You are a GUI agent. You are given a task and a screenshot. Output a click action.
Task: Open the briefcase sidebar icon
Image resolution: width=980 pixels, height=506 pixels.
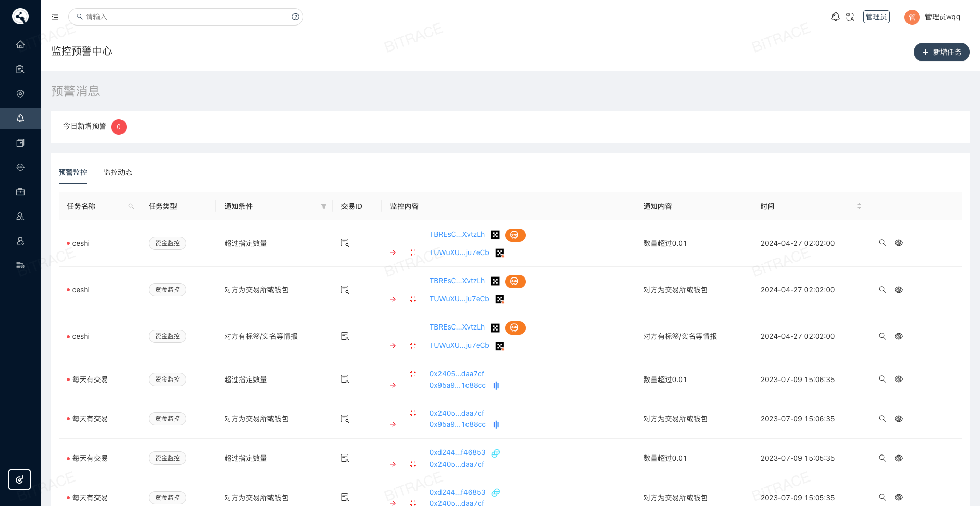[20, 192]
